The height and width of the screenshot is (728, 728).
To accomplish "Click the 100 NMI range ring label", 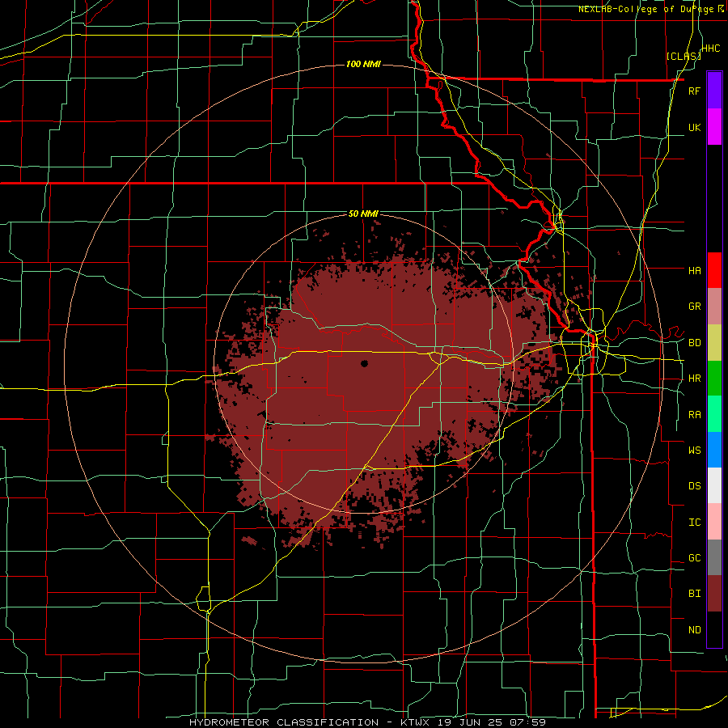I will coord(363,64).
